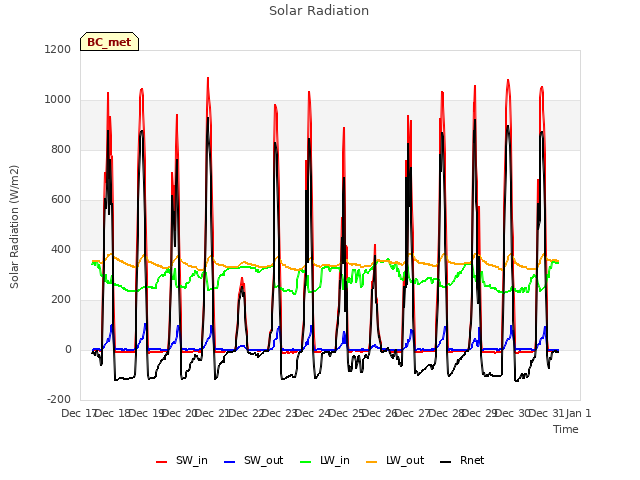Click the -200 y-axis tick label
This screenshot has width=640, height=480.
(59, 400)
